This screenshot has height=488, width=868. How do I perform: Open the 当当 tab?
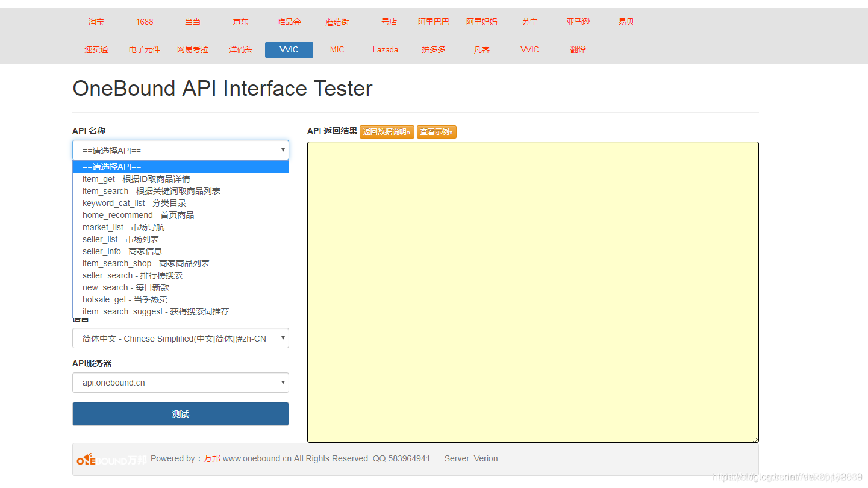tap(193, 22)
